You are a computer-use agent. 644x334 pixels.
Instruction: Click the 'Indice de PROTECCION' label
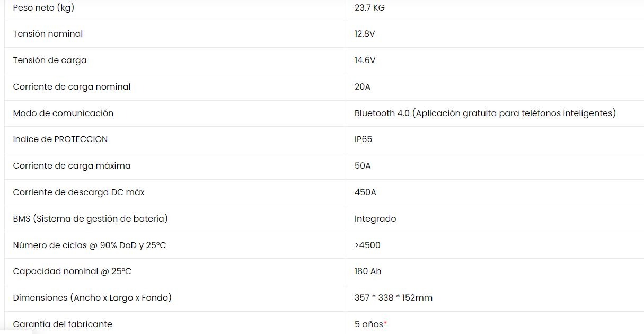pos(60,139)
